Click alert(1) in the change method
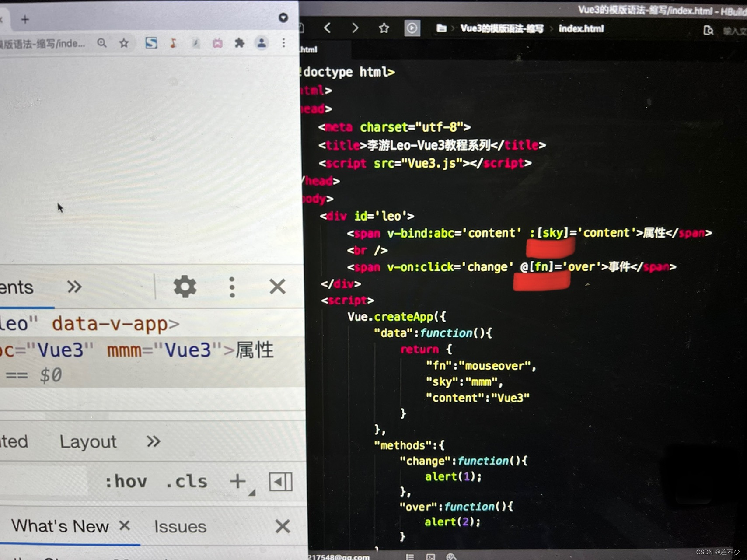Image resolution: width=747 pixels, height=560 pixels. [453, 476]
